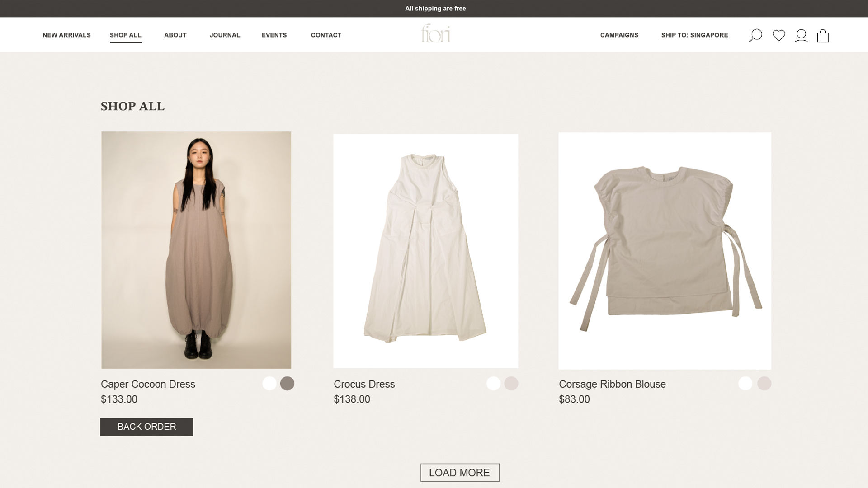Image resolution: width=868 pixels, height=488 pixels.
Task: Select pale pink swatch for Corsage Ribbon Blouse
Action: click(x=764, y=384)
